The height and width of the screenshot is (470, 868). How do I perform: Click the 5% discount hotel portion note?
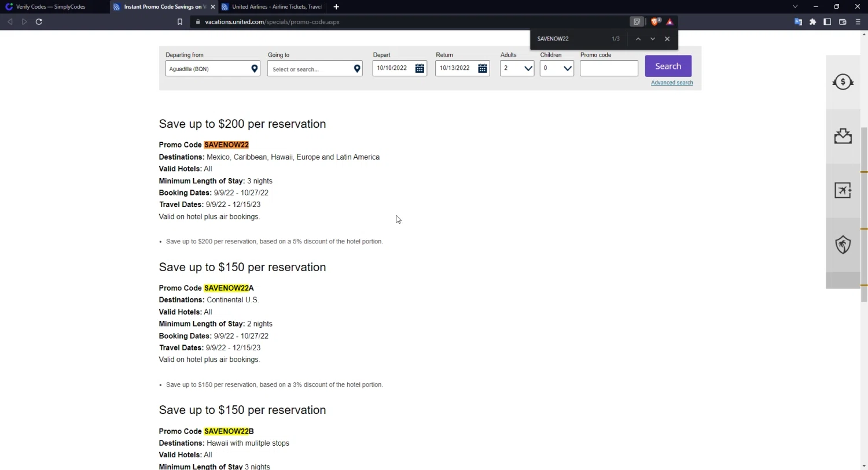274,242
